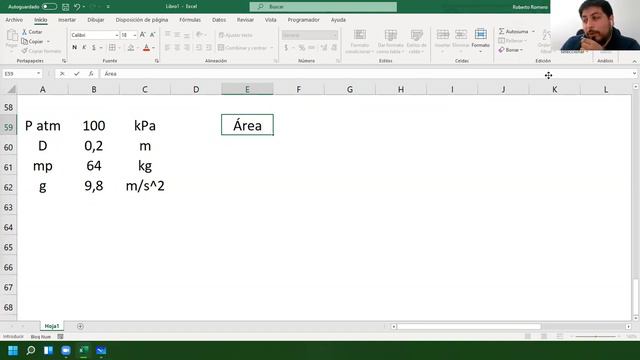Click the Save icon in the title bar
The image size is (640, 360).
[x=65, y=7]
